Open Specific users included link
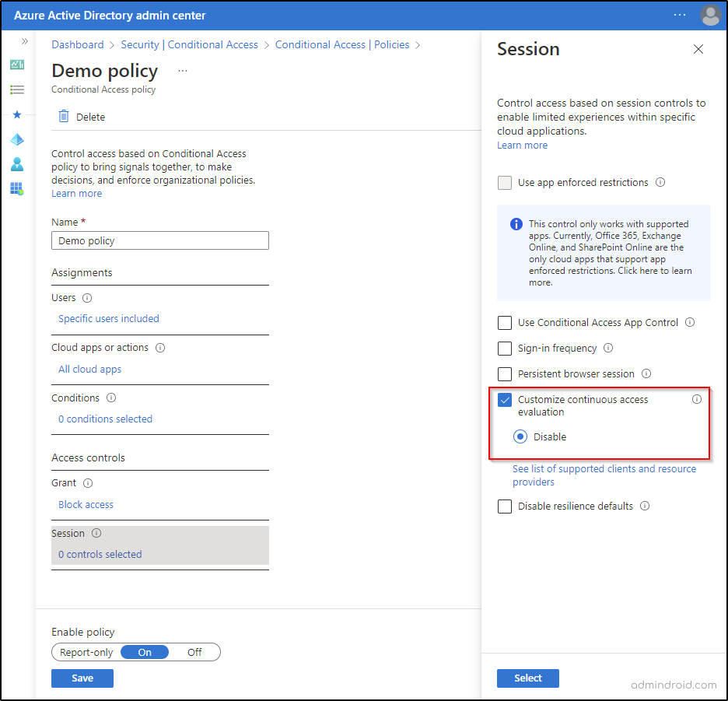The width and height of the screenshot is (728, 701). (109, 319)
